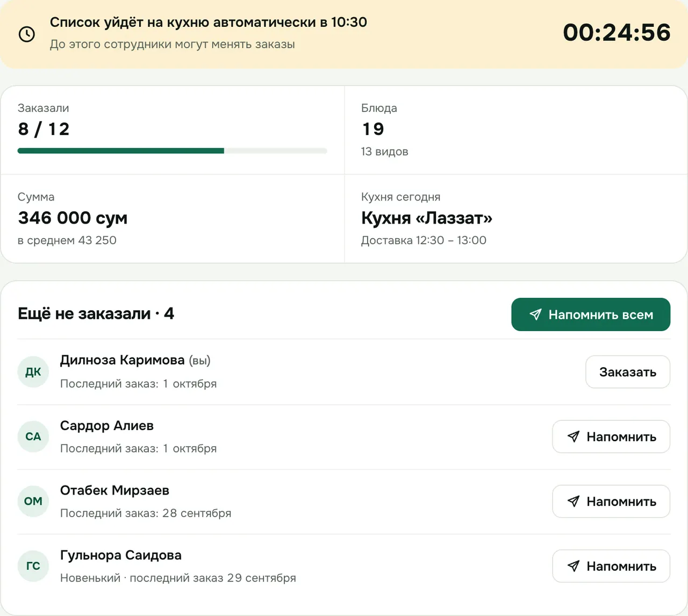Send a reminder to everyone with Напомнить всем
Image resolution: width=688 pixels, height=616 pixels.
[591, 314]
